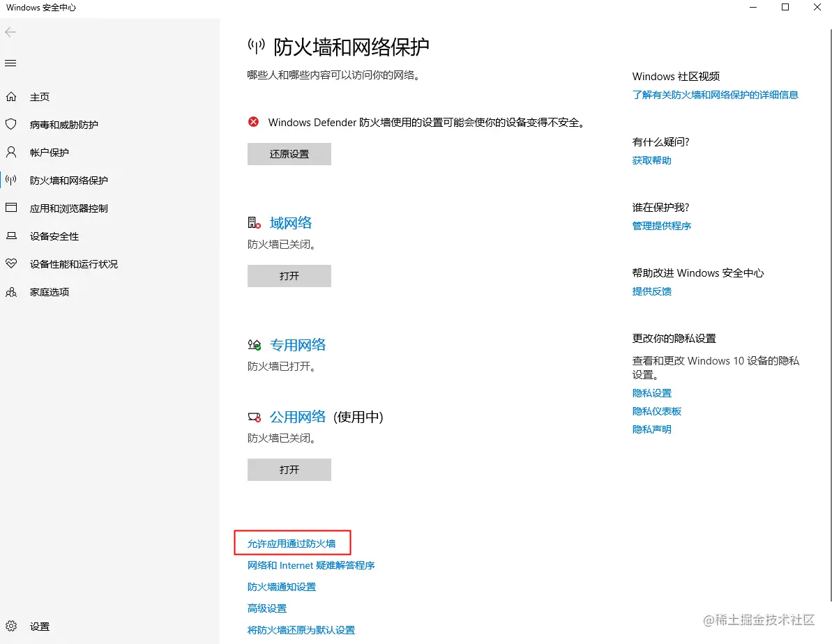Click the device security laptop icon
The image size is (832, 644).
pyautogui.click(x=11, y=236)
